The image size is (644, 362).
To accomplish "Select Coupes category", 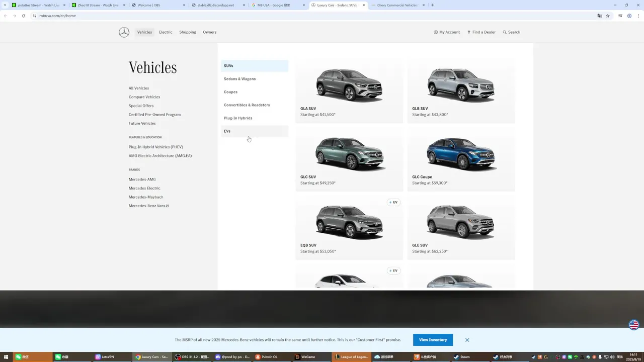I will (x=255, y=92).
